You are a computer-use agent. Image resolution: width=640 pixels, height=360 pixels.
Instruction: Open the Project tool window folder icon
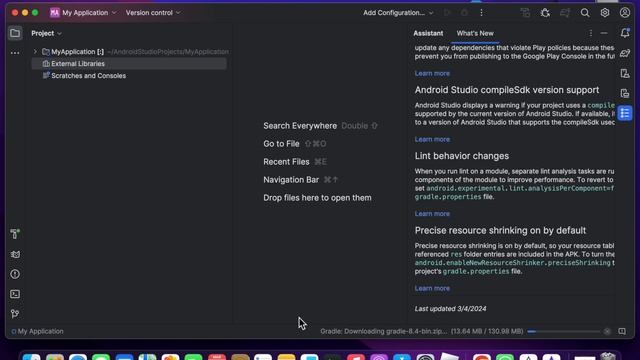15,33
